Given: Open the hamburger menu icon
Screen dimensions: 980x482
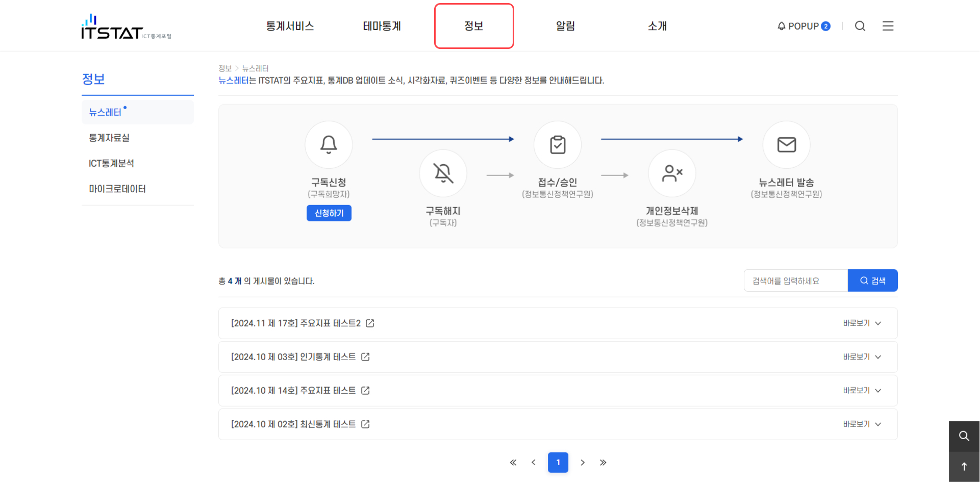Looking at the screenshot, I should click(x=888, y=26).
